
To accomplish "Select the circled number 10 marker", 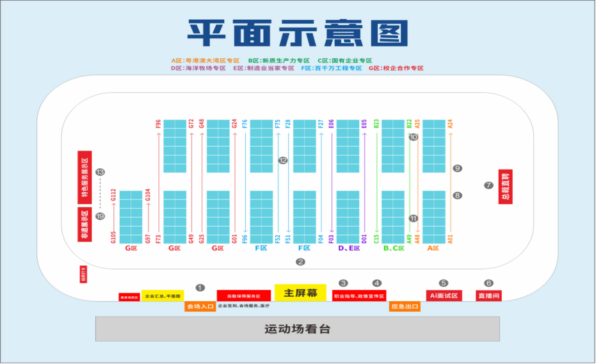I will 413,137.
